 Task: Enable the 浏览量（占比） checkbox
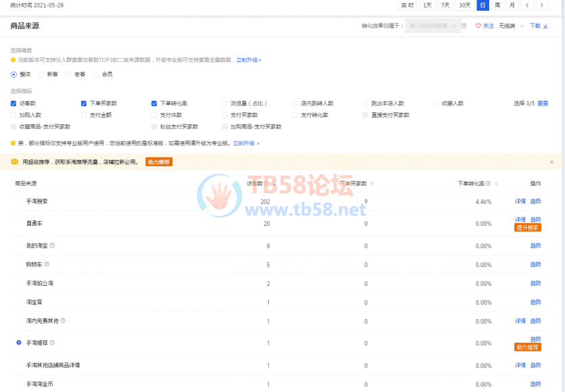tap(224, 103)
